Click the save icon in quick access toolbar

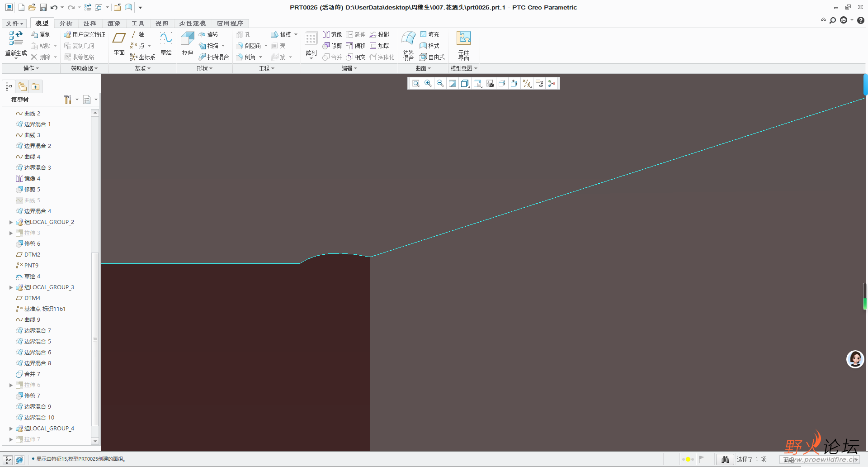coord(43,7)
